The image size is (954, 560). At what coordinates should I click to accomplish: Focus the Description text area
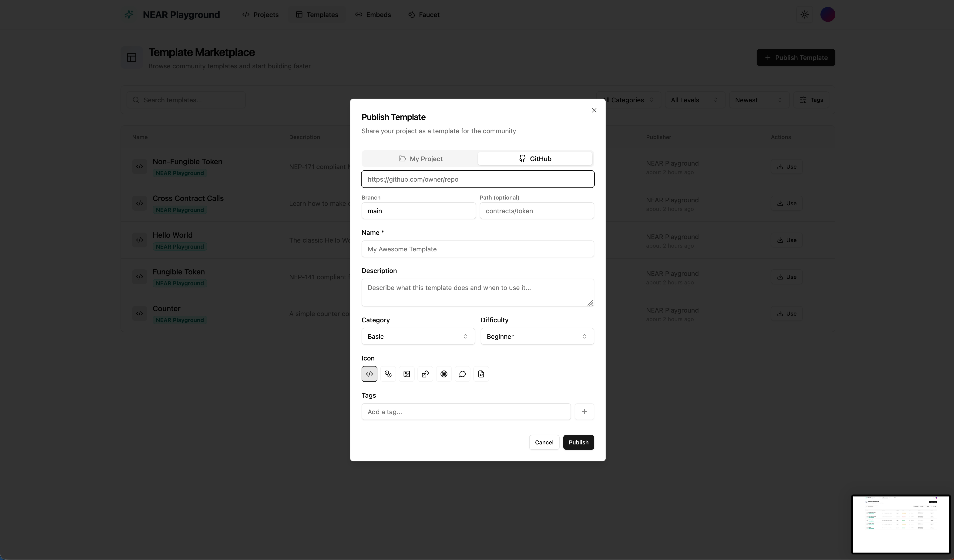pyautogui.click(x=478, y=293)
